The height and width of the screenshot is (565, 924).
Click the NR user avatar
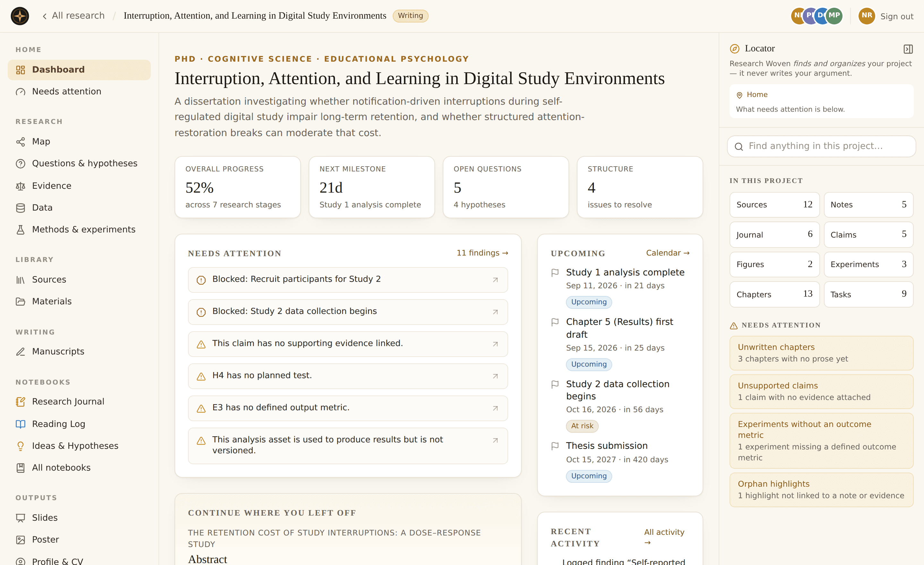click(x=866, y=16)
